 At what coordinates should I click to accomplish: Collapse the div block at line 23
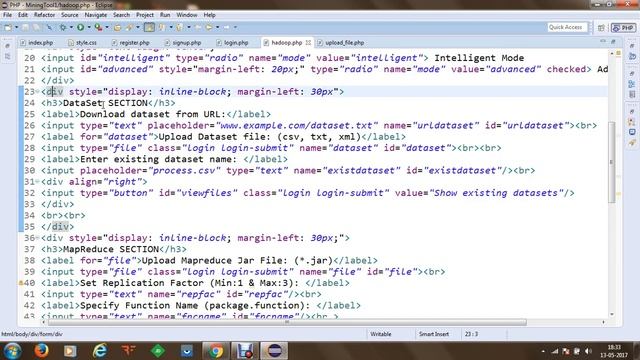pos(37,91)
